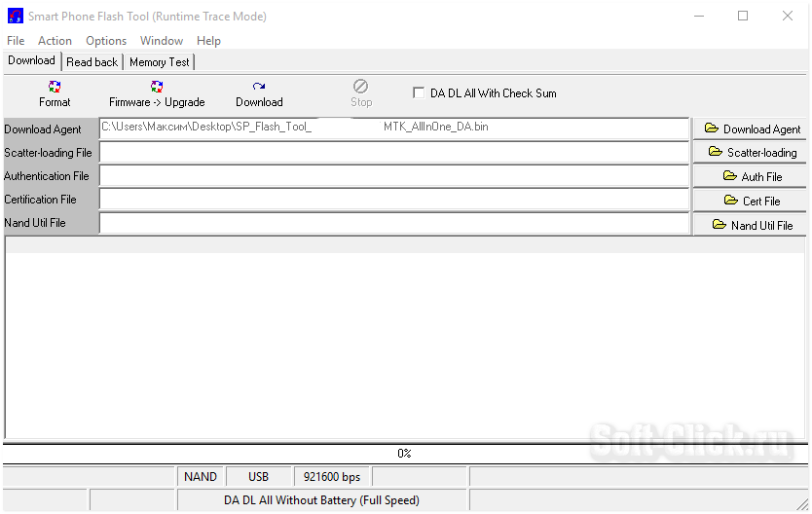
Task: Click the Stop toolbar icon
Action: (361, 87)
